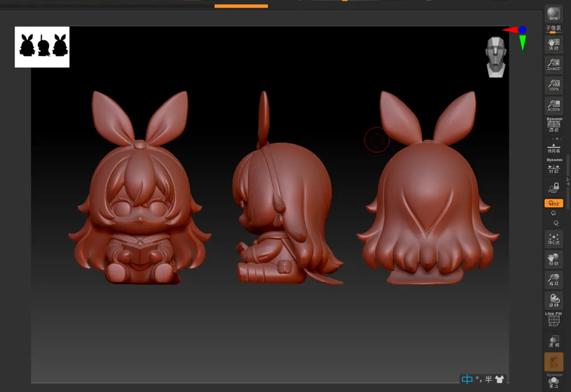571x392 pixels.
Task: Click the blue Z-axis dot
Action: tap(522, 30)
